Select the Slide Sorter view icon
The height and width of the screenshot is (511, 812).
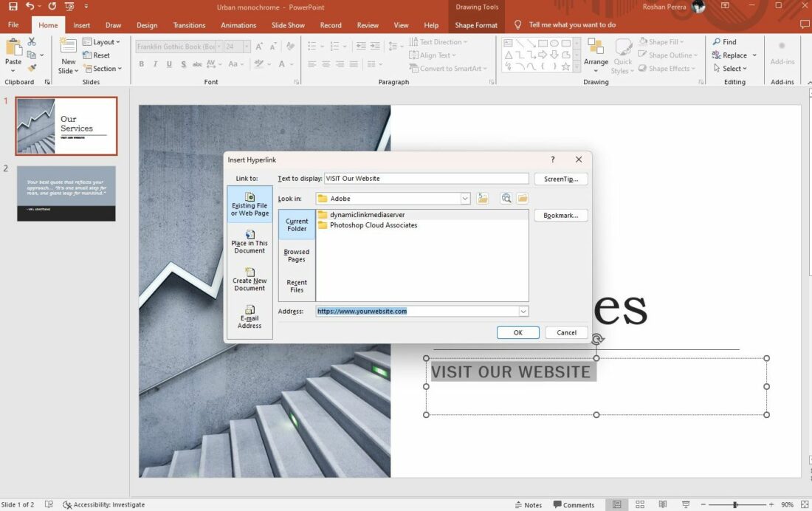(x=640, y=504)
